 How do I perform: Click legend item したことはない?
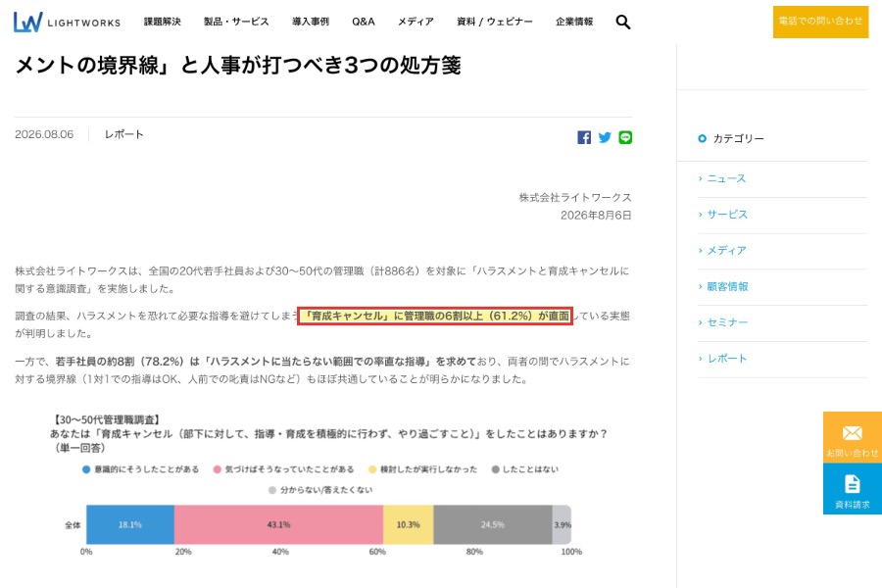click(525, 469)
